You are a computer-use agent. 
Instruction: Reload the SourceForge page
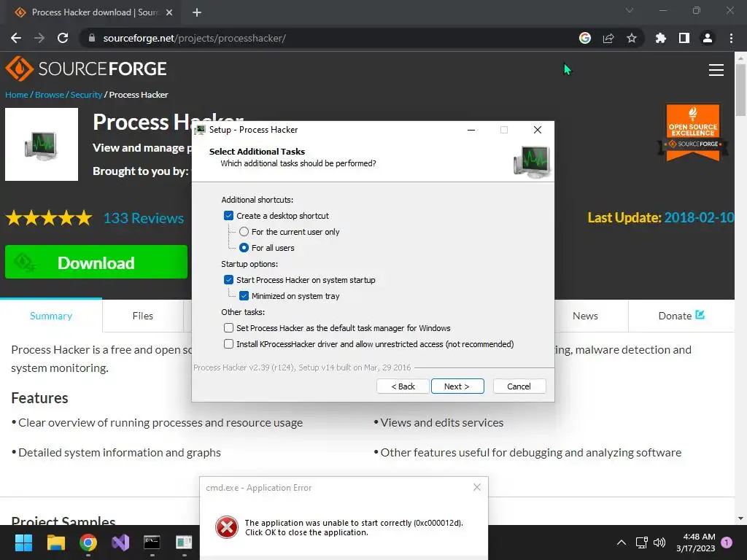[x=63, y=38]
